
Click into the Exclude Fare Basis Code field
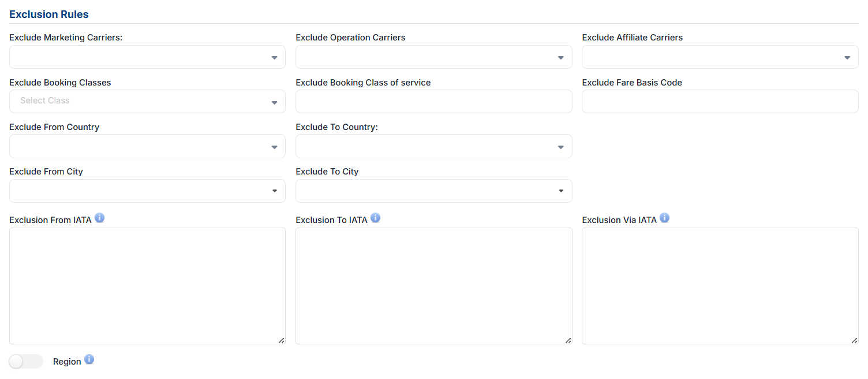[x=720, y=102]
